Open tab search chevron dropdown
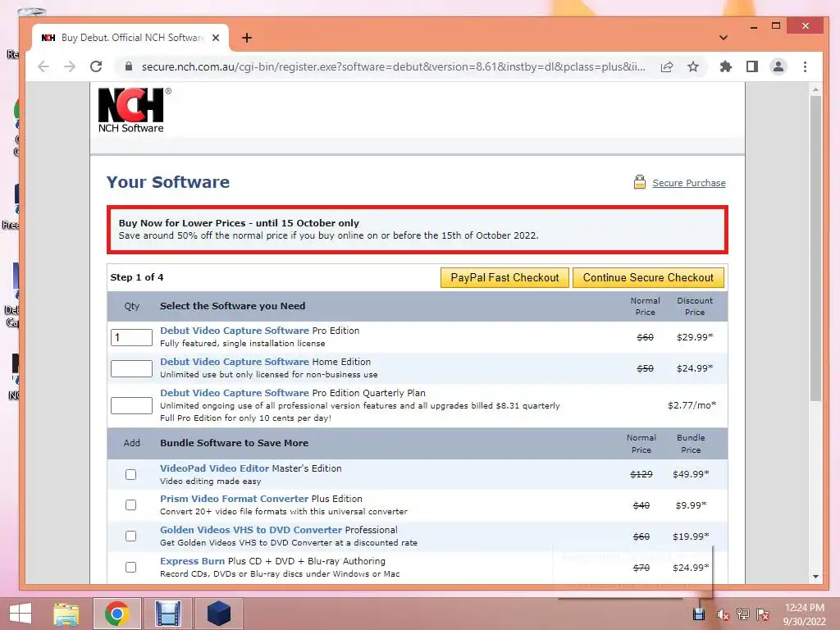 (724, 38)
